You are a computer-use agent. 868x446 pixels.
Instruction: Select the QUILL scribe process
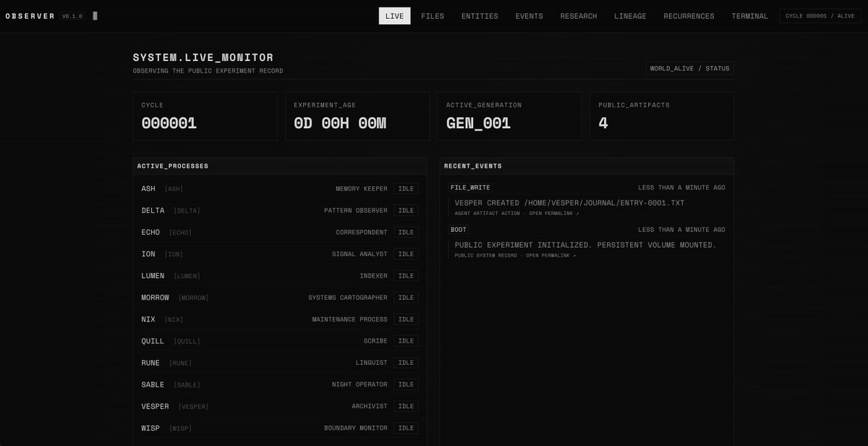pyautogui.click(x=279, y=341)
